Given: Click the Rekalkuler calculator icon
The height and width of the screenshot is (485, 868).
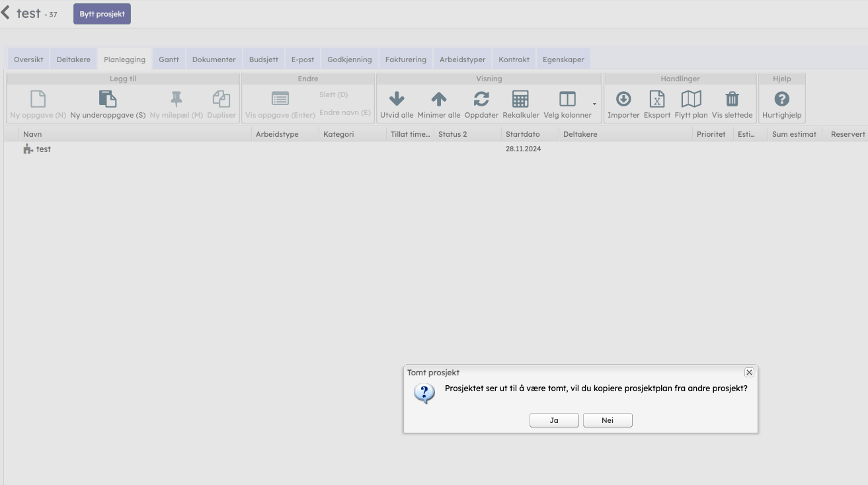Looking at the screenshot, I should pos(520,99).
